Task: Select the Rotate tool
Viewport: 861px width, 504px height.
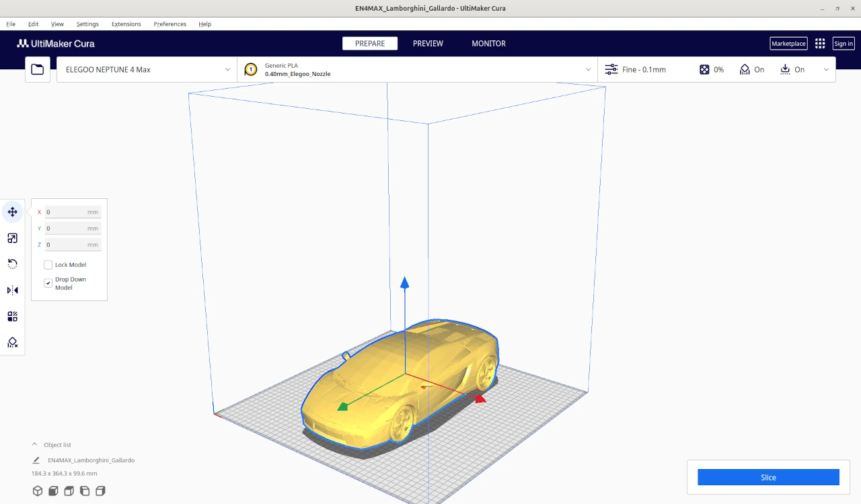Action: 12,264
